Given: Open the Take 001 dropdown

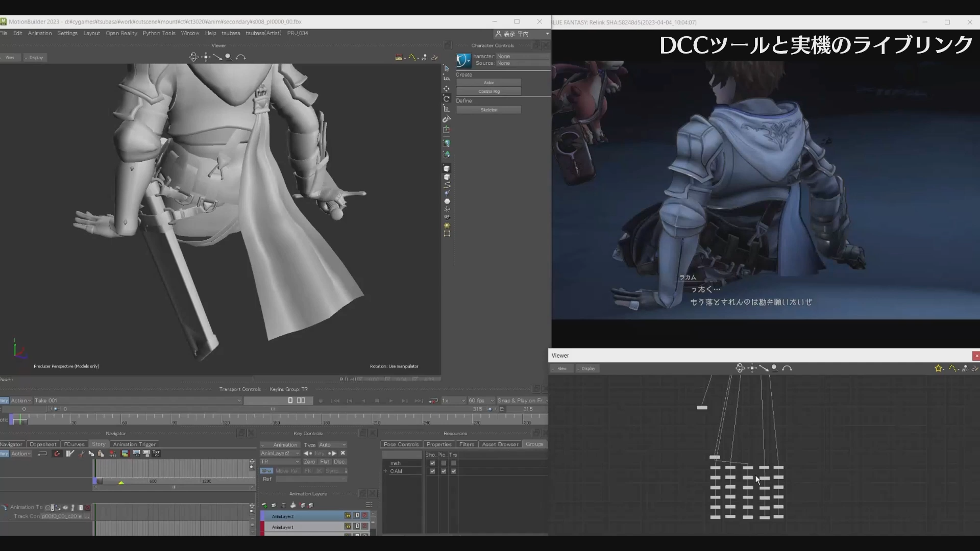Looking at the screenshot, I should (138, 400).
